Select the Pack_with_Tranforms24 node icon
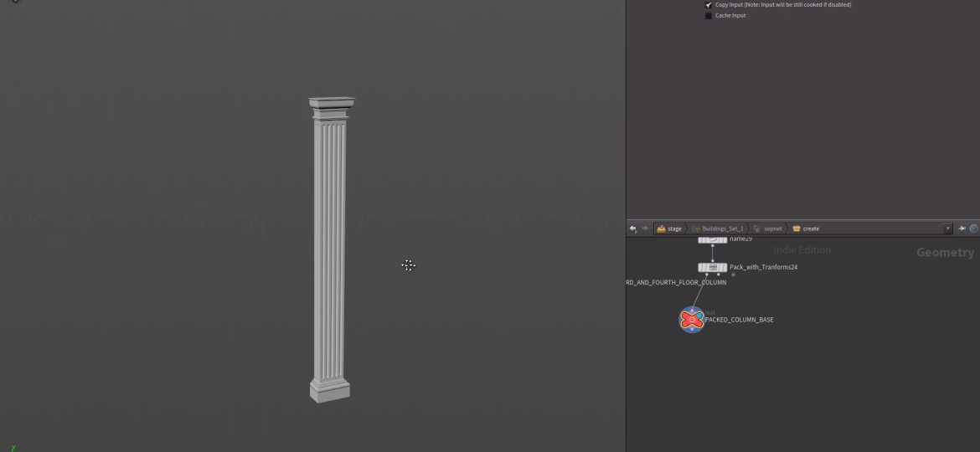This screenshot has height=452, width=980. coord(712,268)
